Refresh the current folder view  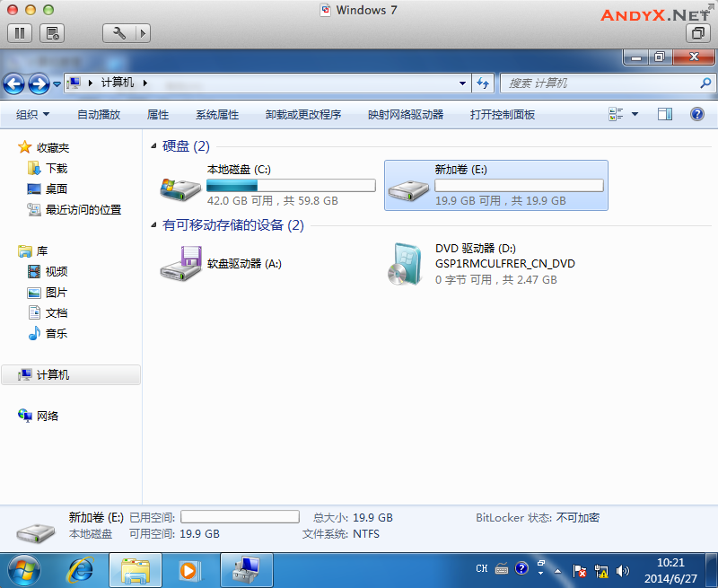click(483, 83)
